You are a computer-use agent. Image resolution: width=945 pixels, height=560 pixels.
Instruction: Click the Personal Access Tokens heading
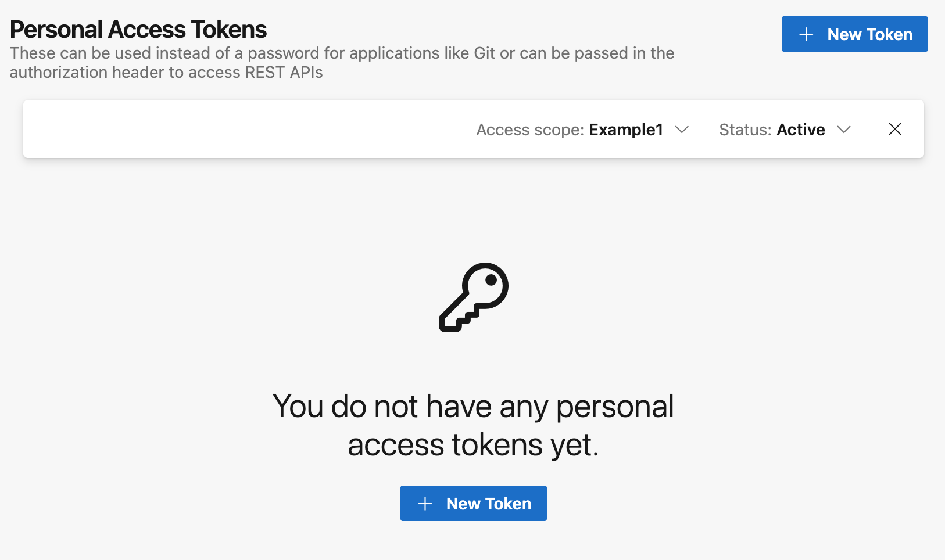pyautogui.click(x=138, y=28)
